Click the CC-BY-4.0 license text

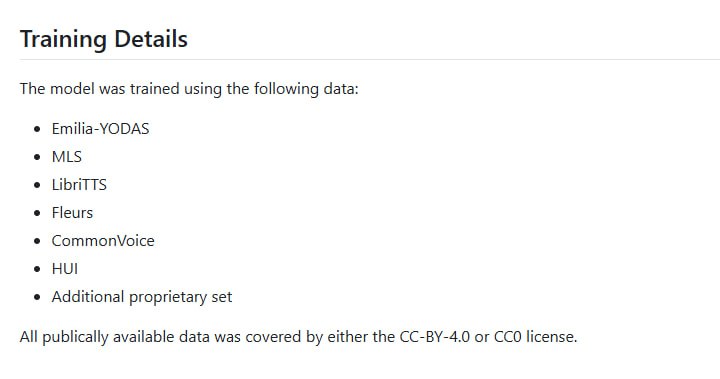tap(434, 337)
